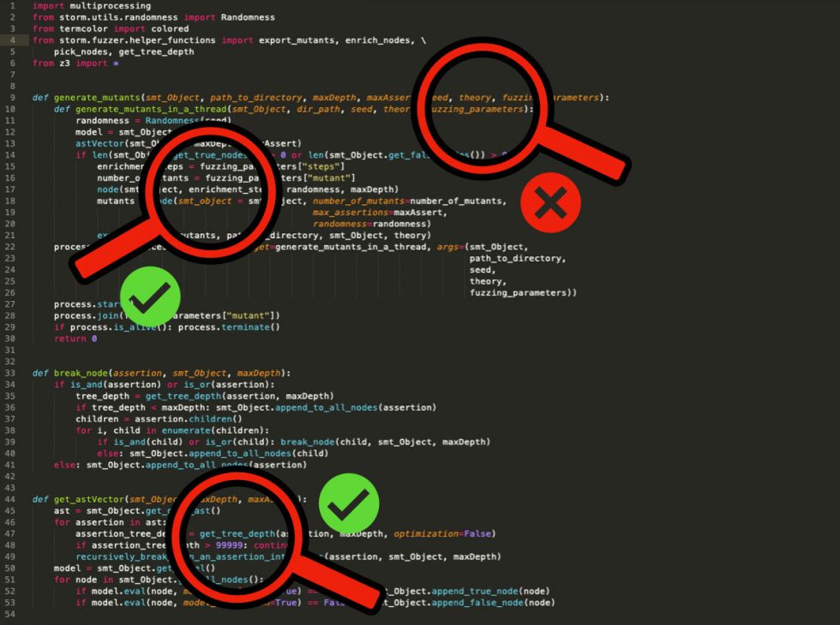Select line number 54 in the gutter
Viewport: 840px width, 625px height.
(12, 614)
